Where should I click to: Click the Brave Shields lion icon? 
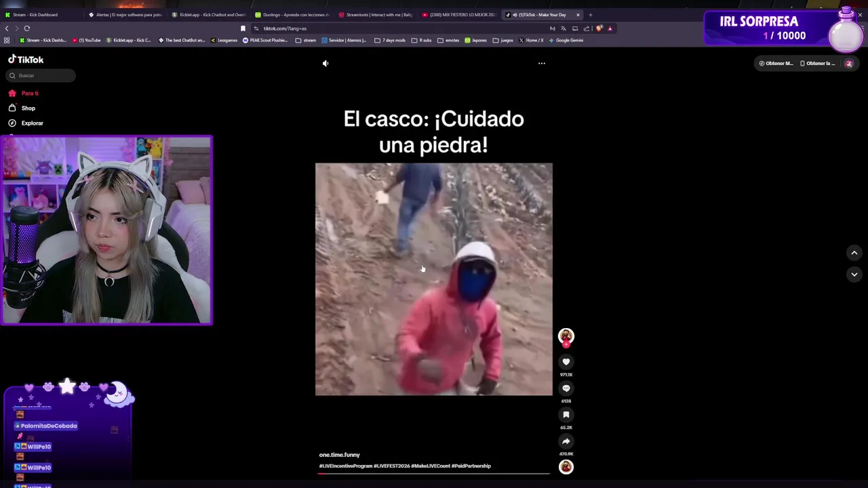coord(599,28)
